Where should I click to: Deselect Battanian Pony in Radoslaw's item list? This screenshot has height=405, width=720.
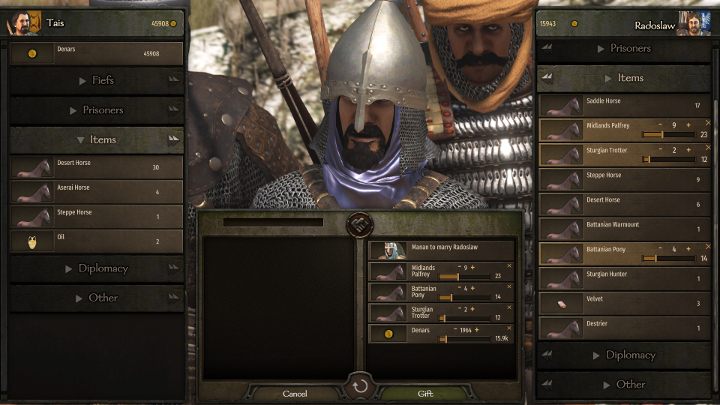click(x=708, y=247)
